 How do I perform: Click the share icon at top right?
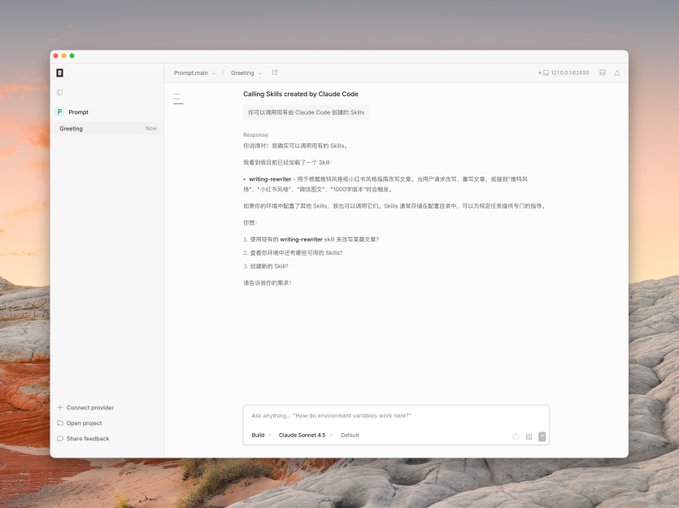[x=617, y=73]
